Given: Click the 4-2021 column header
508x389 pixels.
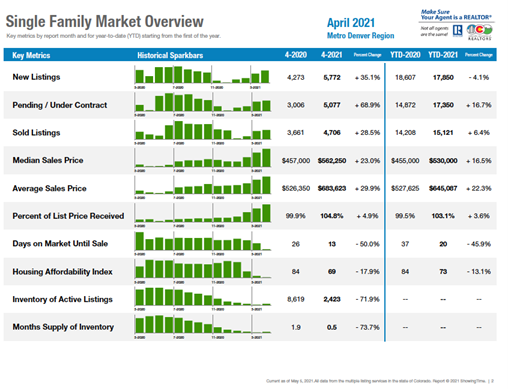Looking at the screenshot, I should click(x=332, y=55).
